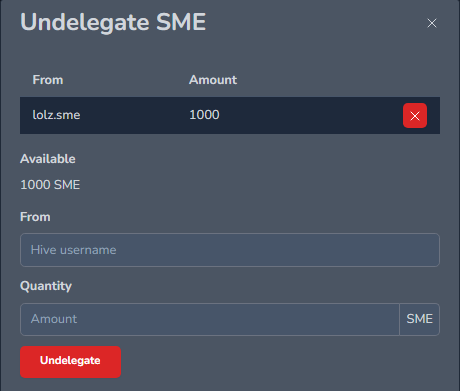Viewport: 460px width, 391px height.
Task: Click the Amount column header
Action: pyautogui.click(x=213, y=80)
